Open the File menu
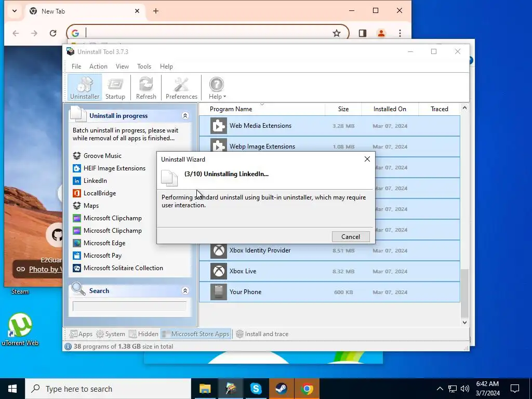The width and height of the screenshot is (532, 399). pyautogui.click(x=76, y=66)
